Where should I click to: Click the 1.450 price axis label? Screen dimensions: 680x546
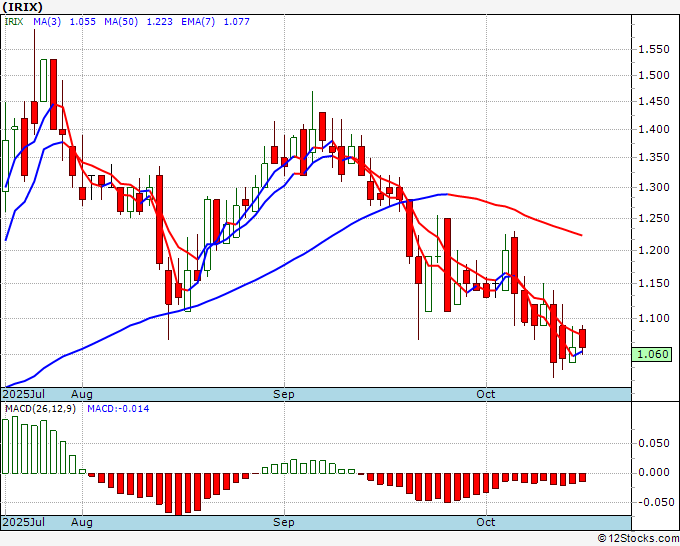click(654, 101)
